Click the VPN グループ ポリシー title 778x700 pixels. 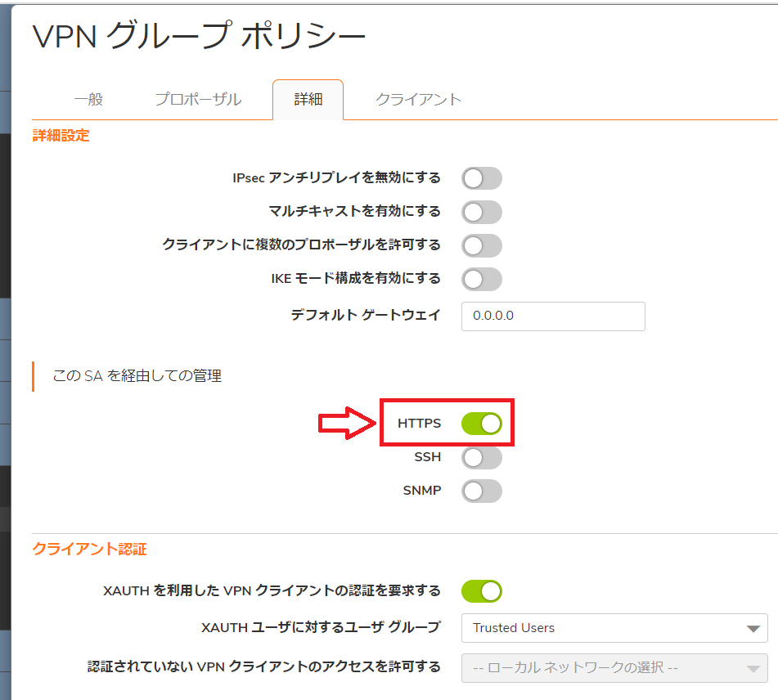tap(199, 37)
